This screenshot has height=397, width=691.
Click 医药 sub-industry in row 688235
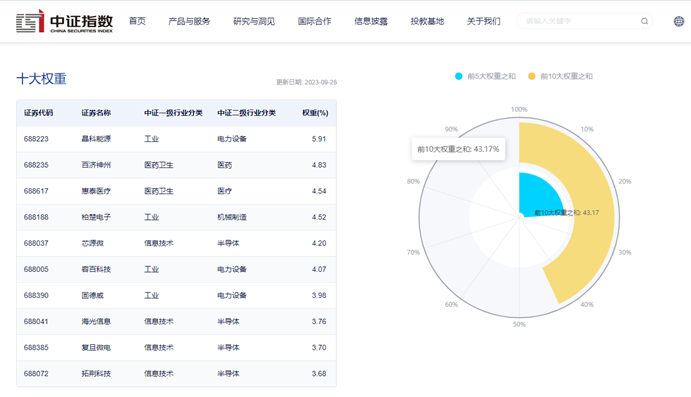(224, 165)
